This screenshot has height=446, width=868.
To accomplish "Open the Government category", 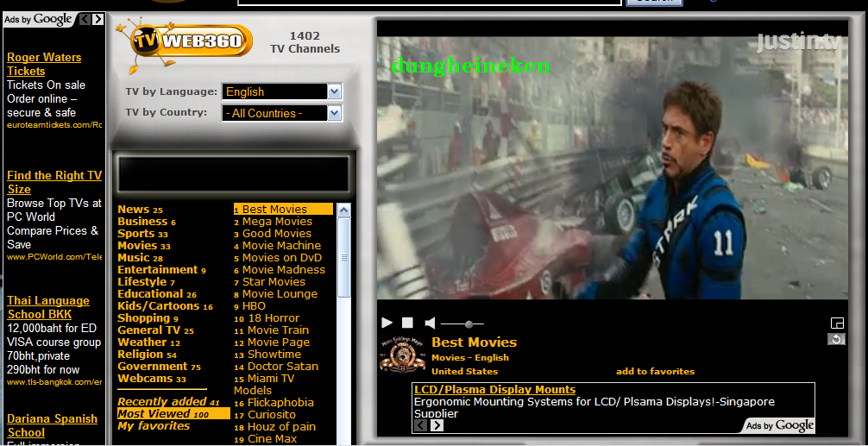I will coord(159,367).
